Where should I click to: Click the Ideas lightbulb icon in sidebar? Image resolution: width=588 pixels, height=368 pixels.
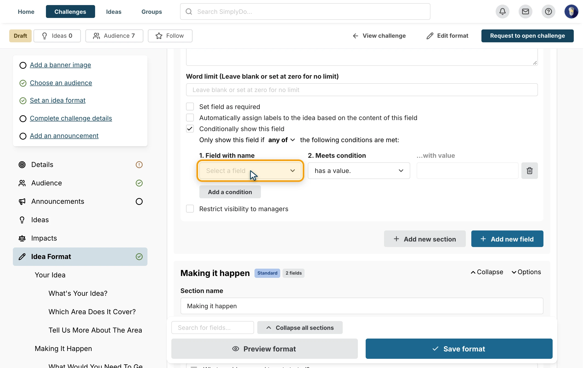[x=22, y=220]
